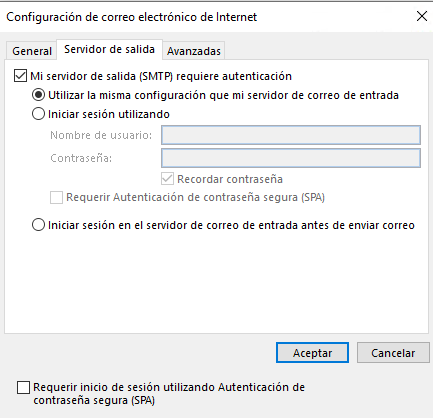Choose Iniciar sesión utilizando radio button
433x418 pixels.
(x=38, y=114)
